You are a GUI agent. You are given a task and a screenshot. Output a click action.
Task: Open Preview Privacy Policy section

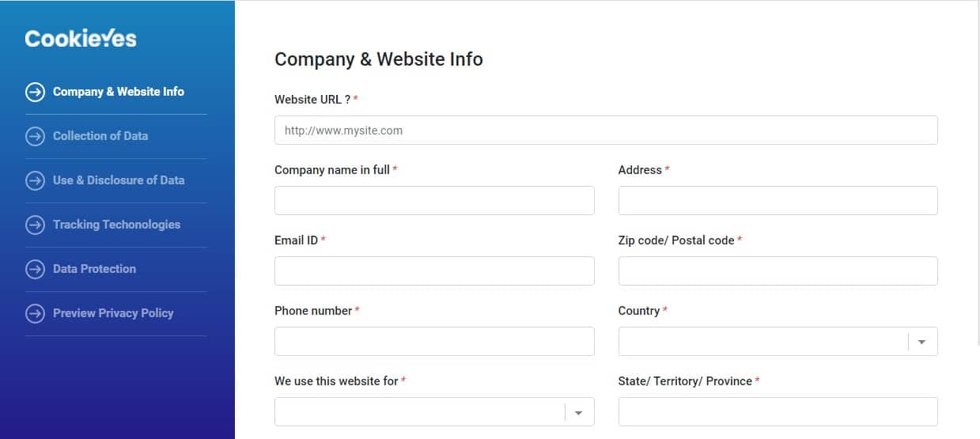pos(113,313)
